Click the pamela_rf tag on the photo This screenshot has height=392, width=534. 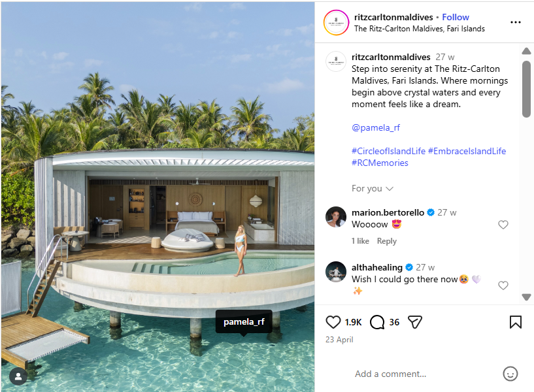coord(244,321)
